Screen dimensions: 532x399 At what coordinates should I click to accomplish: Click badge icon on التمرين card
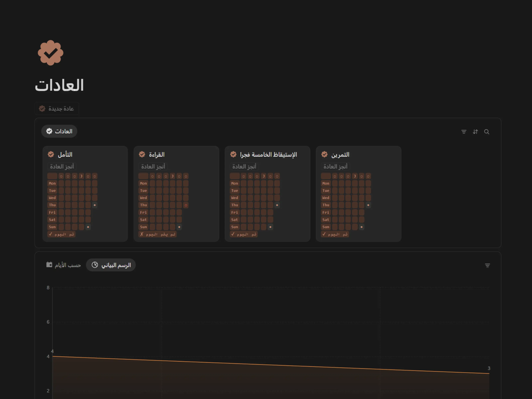(325, 154)
